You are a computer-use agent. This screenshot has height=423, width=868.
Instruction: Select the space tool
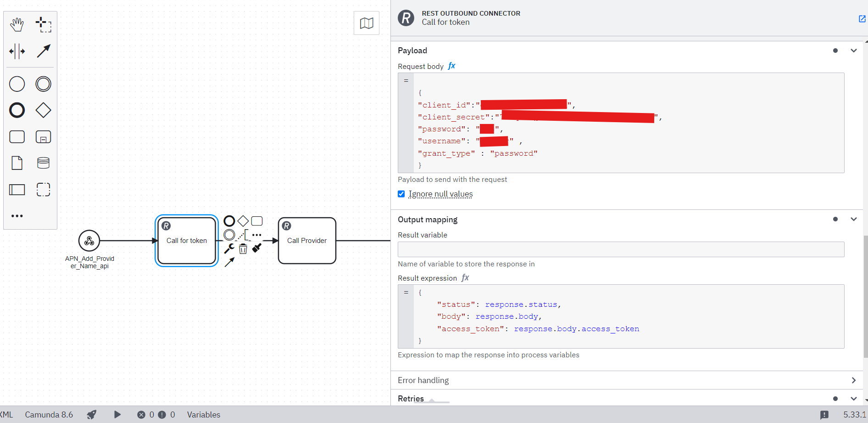[x=17, y=51]
